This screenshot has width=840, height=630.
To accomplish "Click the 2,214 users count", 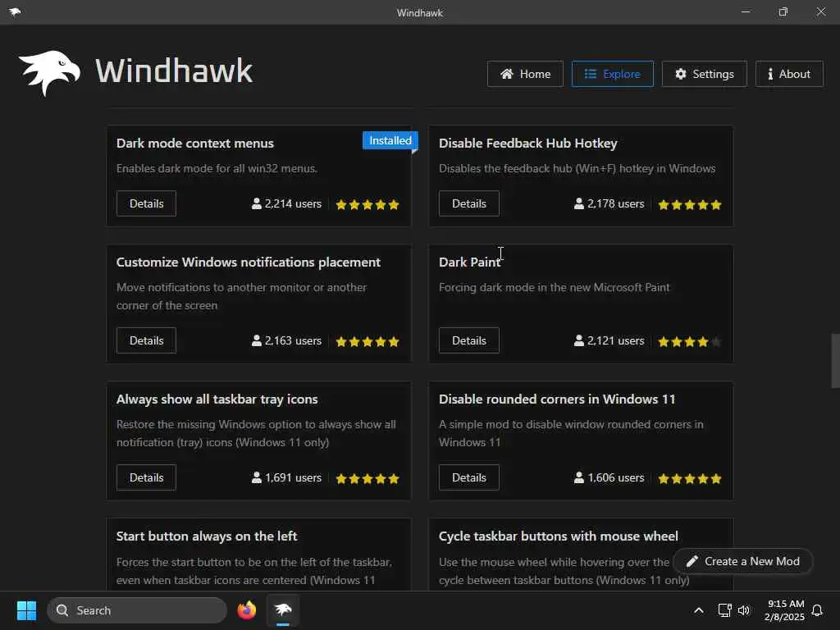I will (x=293, y=203).
